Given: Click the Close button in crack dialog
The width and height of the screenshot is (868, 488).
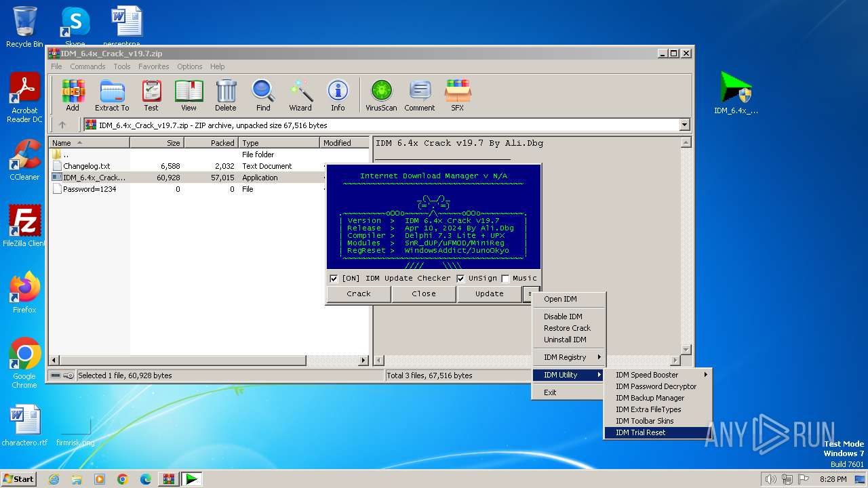Looking at the screenshot, I should [x=424, y=293].
